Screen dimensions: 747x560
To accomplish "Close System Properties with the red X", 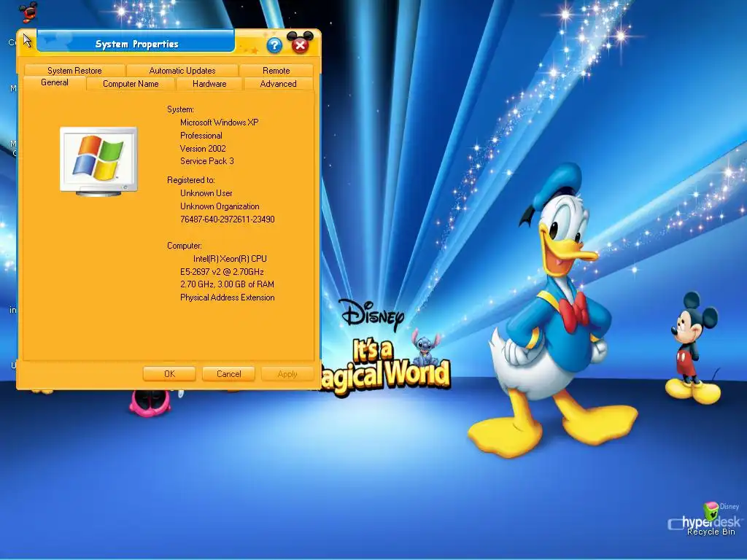I will pos(300,44).
